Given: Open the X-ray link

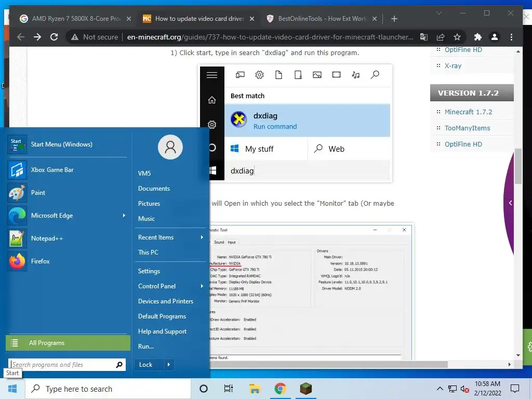Looking at the screenshot, I should click(x=453, y=66).
